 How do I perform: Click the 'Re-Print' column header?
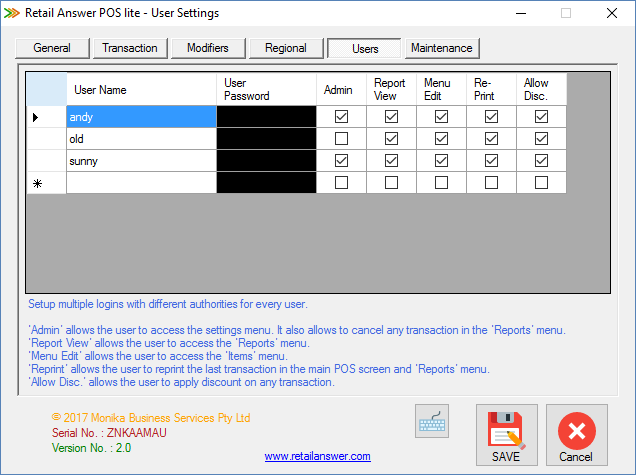click(491, 90)
